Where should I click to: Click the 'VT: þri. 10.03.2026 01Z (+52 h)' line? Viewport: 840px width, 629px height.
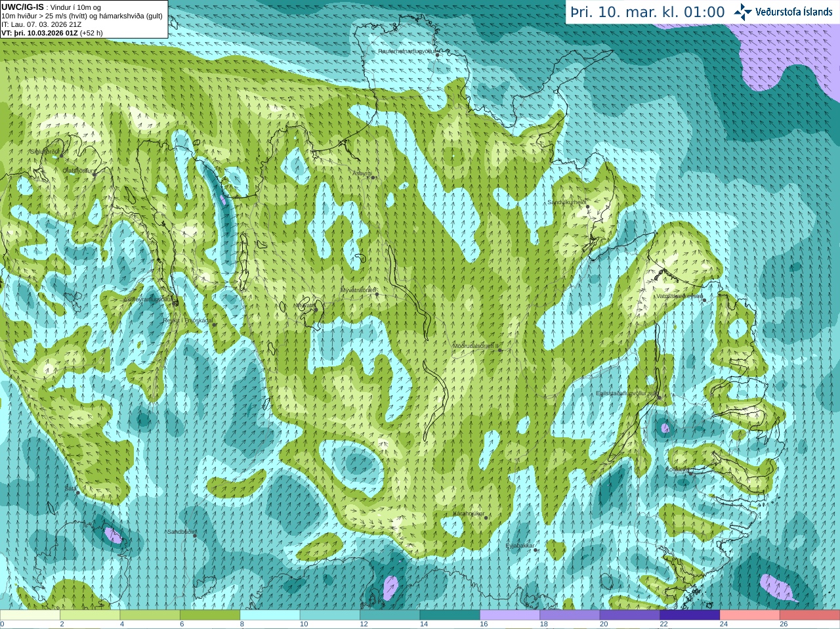pos(52,33)
